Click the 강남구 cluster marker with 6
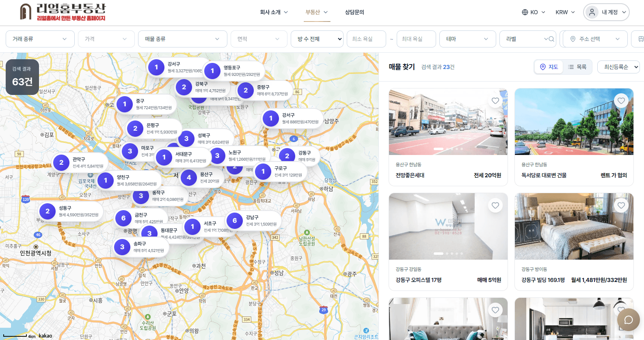 [235, 220]
